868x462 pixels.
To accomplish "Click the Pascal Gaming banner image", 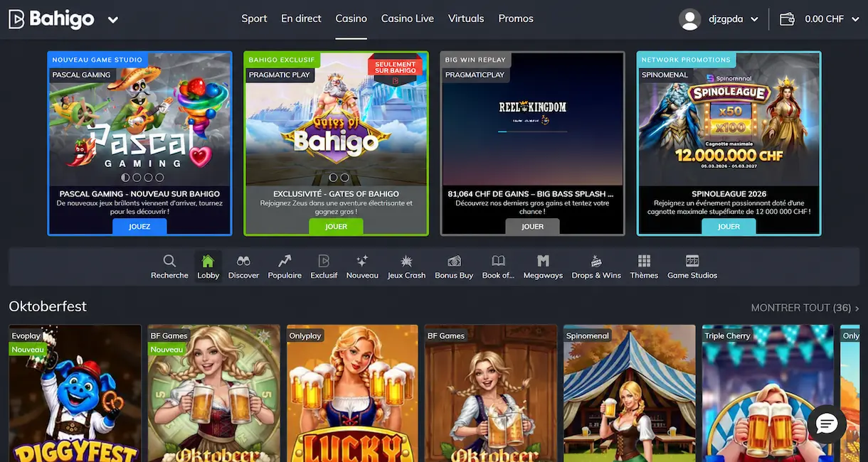I will (139, 121).
